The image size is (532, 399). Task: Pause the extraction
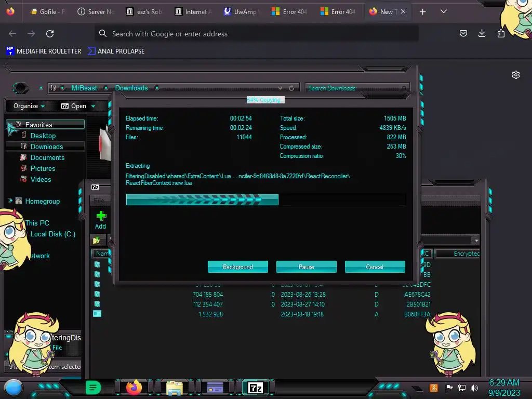pyautogui.click(x=306, y=267)
